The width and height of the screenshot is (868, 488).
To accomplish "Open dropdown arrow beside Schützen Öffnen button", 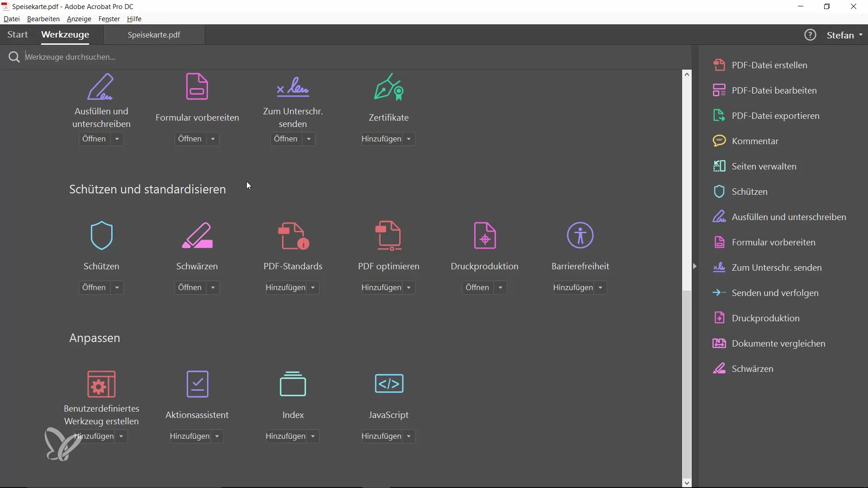I will tap(117, 288).
